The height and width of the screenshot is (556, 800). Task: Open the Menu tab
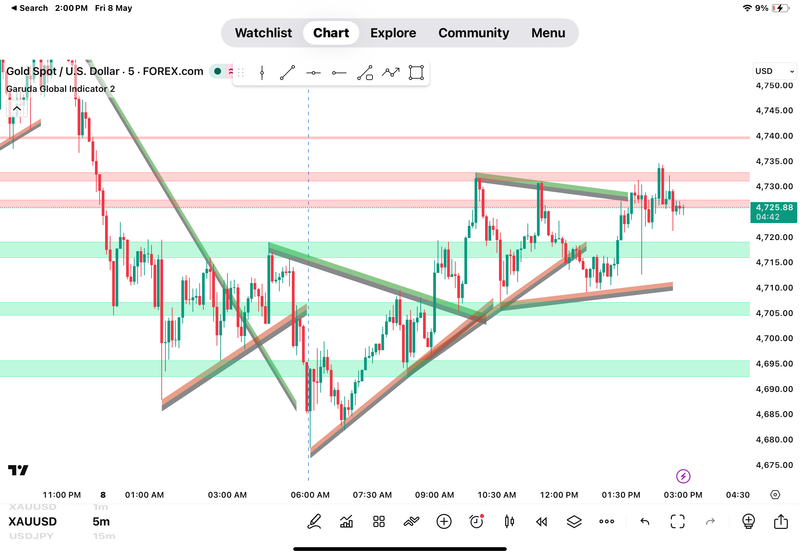pyautogui.click(x=548, y=33)
